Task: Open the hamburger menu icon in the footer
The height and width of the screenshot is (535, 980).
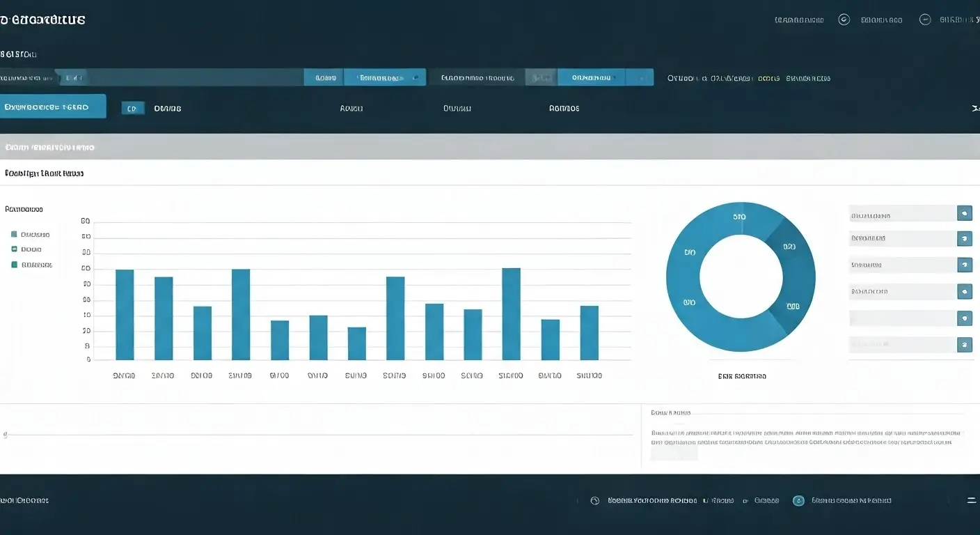Action: click(972, 500)
